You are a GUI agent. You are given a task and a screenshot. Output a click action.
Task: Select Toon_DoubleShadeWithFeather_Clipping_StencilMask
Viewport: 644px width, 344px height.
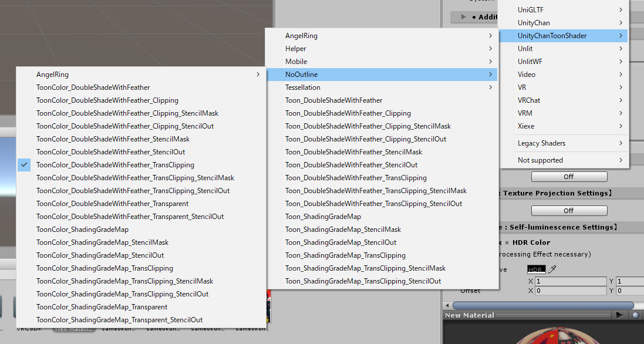(x=382, y=126)
